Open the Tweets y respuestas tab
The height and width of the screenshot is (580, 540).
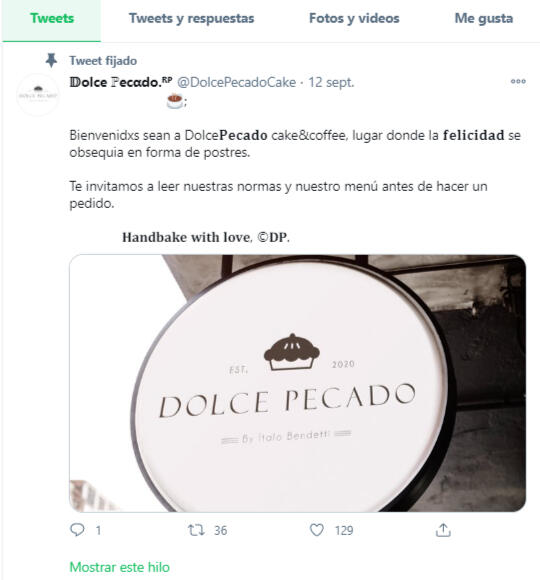pyautogui.click(x=191, y=18)
